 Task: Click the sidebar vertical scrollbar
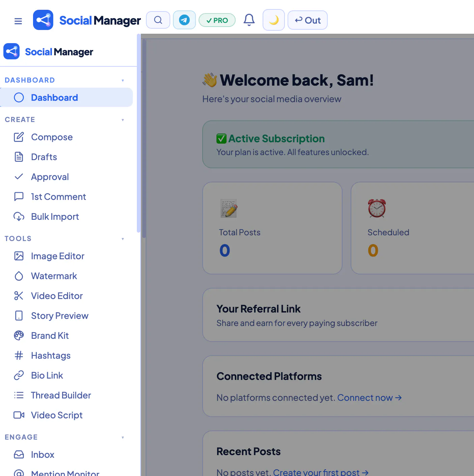coord(139,133)
